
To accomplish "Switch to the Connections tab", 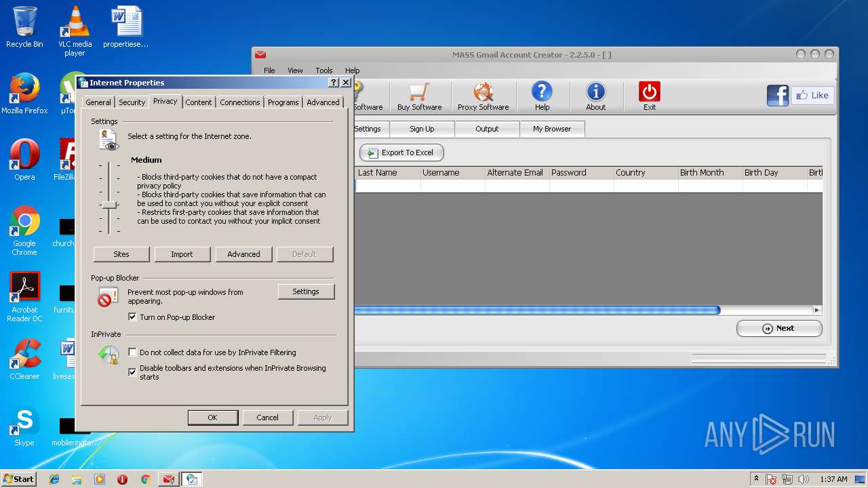I will tap(240, 102).
